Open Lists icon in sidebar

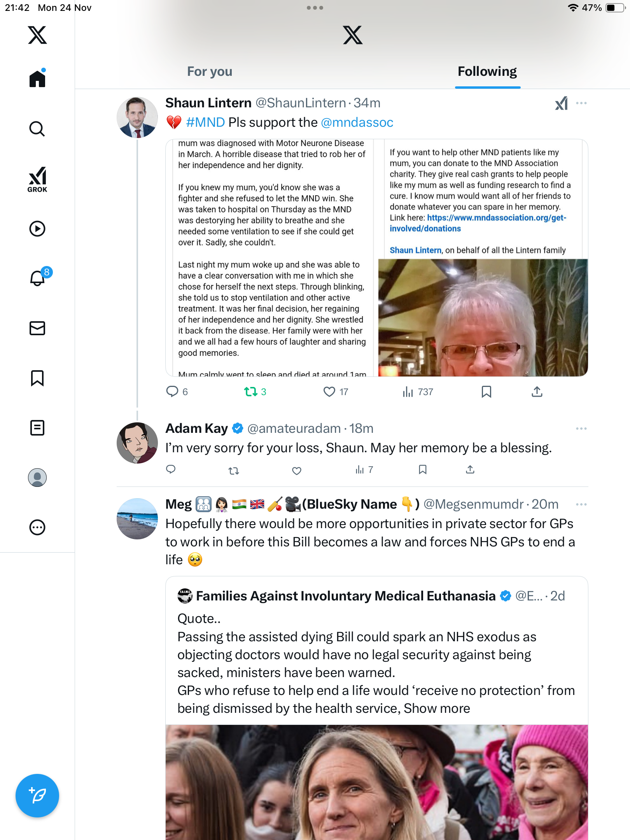pyautogui.click(x=37, y=428)
